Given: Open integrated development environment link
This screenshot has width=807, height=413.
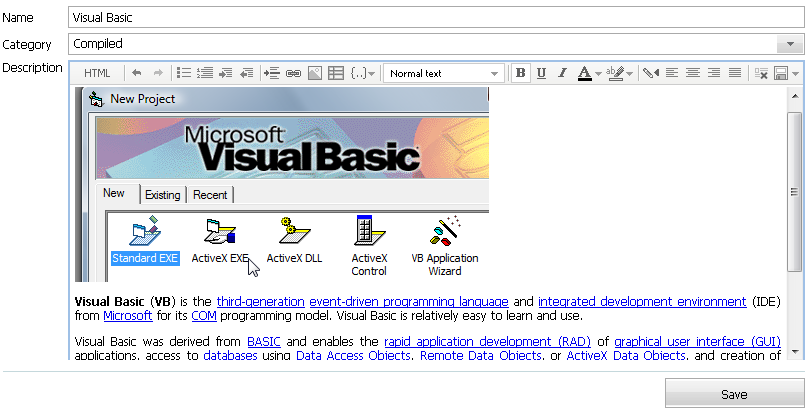Looking at the screenshot, I should (x=642, y=302).
